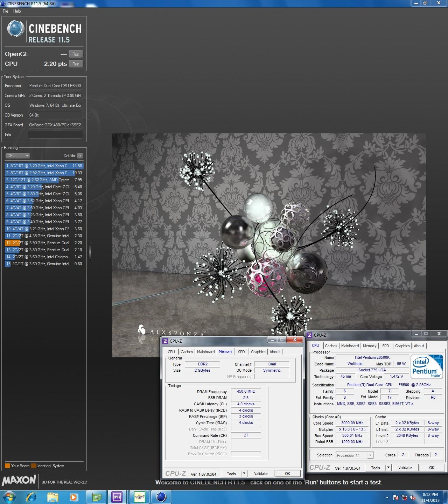448x504 pixels.
Task: Switch to Cinebench via taskbar sphere icon
Action: coord(161,497)
